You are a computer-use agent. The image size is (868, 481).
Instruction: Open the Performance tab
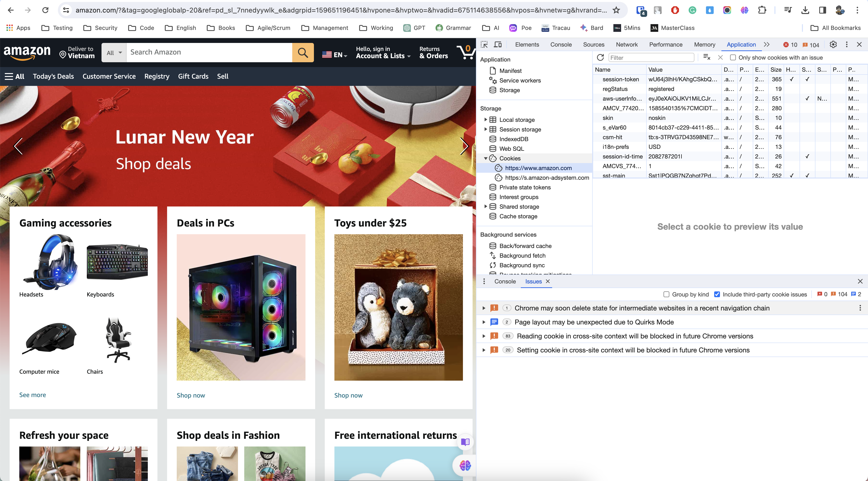click(x=666, y=44)
